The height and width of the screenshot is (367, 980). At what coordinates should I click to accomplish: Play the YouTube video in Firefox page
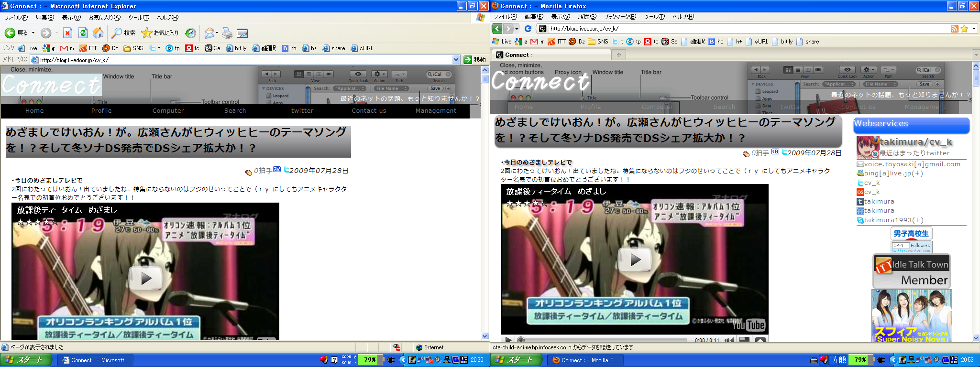point(635,259)
